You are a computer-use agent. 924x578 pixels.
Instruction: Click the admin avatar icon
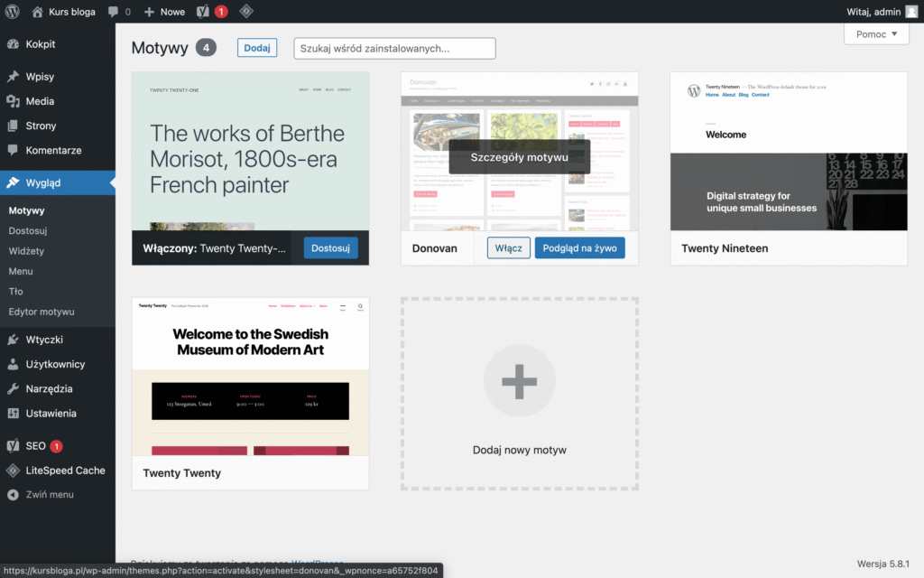point(910,12)
